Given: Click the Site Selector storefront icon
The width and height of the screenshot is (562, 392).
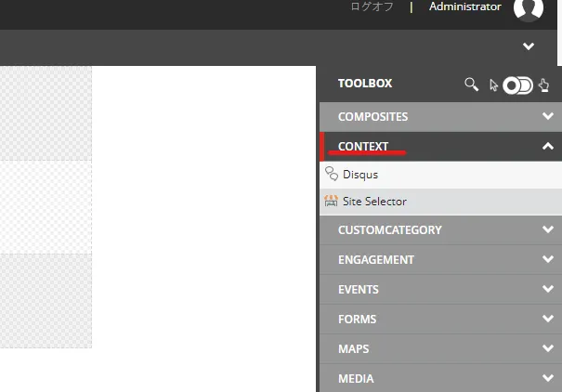Looking at the screenshot, I should pyautogui.click(x=331, y=201).
